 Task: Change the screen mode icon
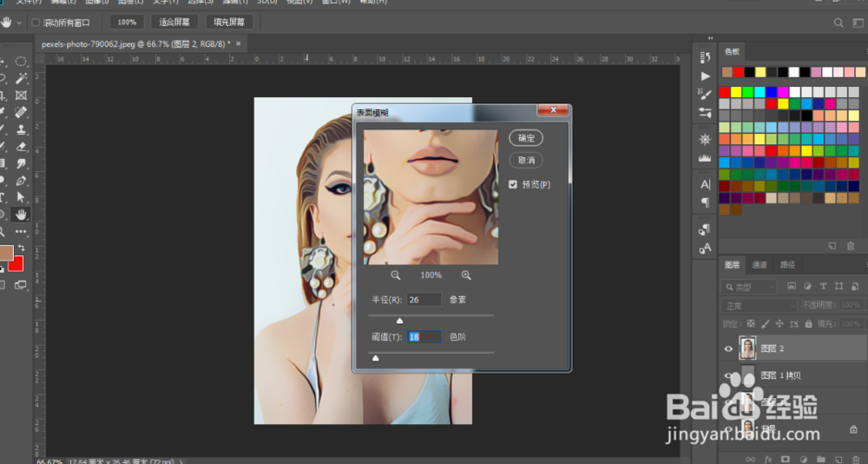click(x=21, y=285)
